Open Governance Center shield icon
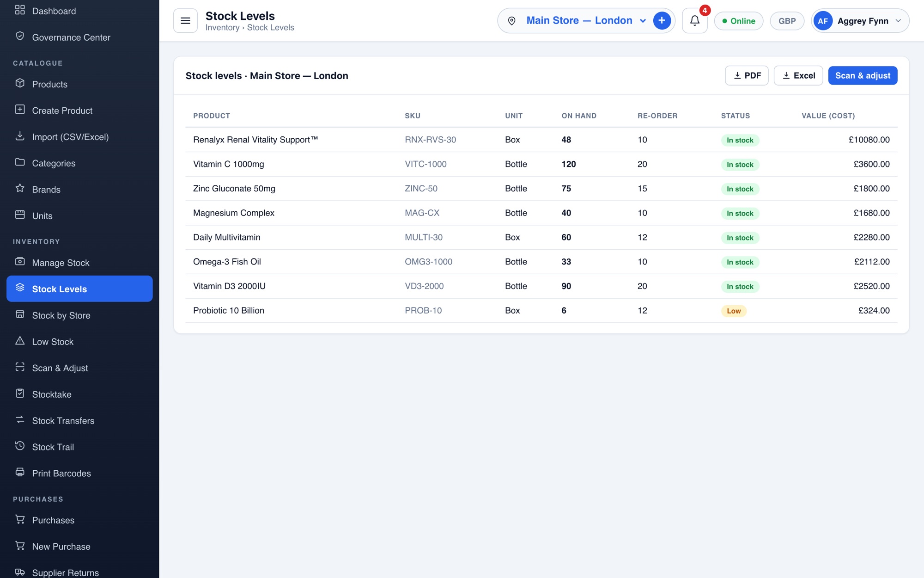This screenshot has height=578, width=924. click(x=20, y=37)
